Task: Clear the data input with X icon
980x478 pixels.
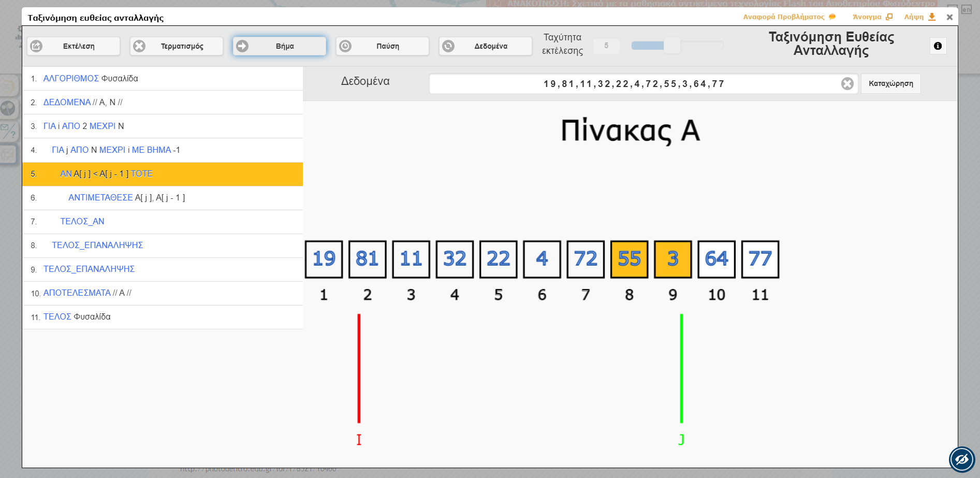Action: (x=847, y=84)
